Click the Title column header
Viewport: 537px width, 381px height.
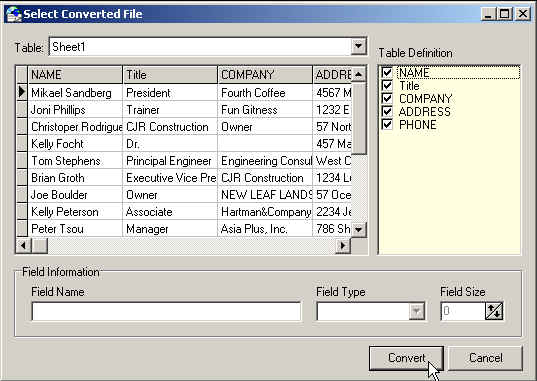click(x=170, y=74)
